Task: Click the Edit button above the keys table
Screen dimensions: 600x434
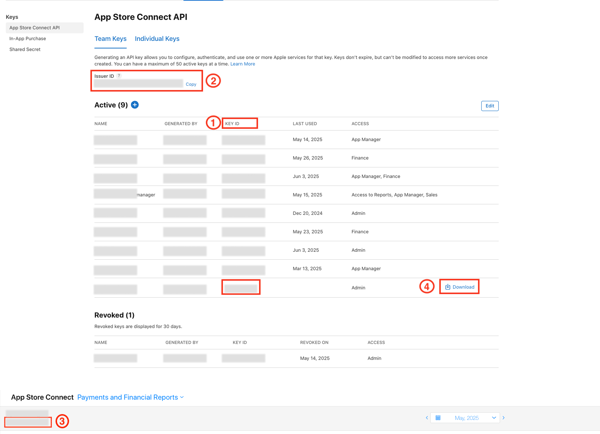Action: 490,106
